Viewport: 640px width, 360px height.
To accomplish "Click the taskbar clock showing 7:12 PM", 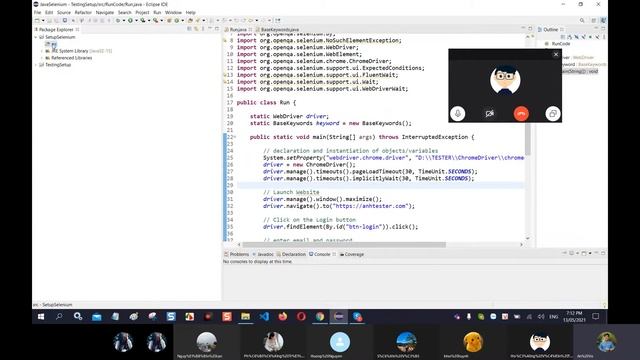I will click(574, 316).
